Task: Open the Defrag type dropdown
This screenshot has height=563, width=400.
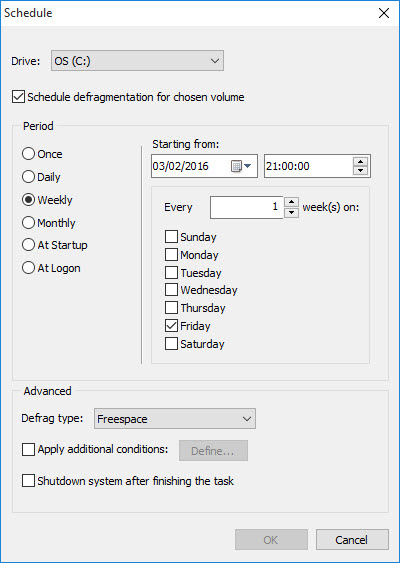Action: point(175,419)
